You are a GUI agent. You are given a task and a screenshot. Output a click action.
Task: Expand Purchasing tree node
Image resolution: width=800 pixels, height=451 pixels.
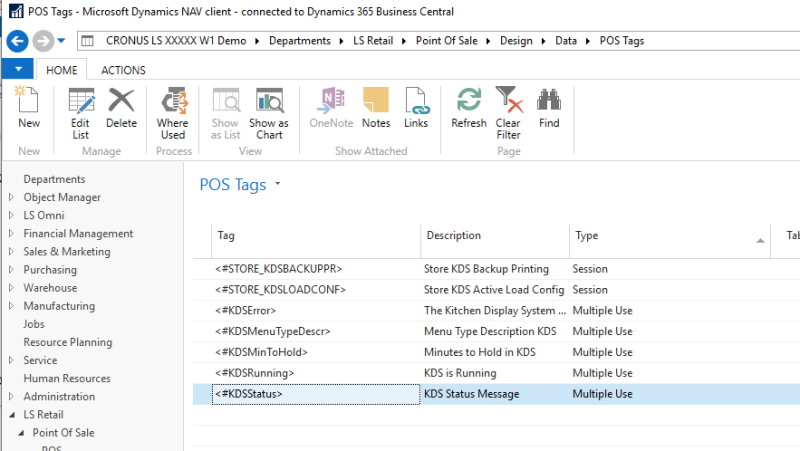[x=11, y=269]
